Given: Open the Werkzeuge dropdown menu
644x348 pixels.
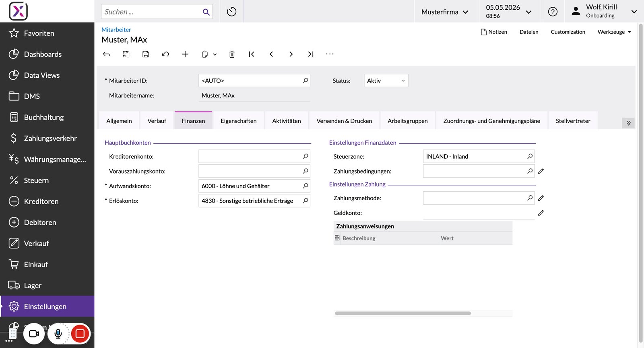Looking at the screenshot, I should point(614,32).
